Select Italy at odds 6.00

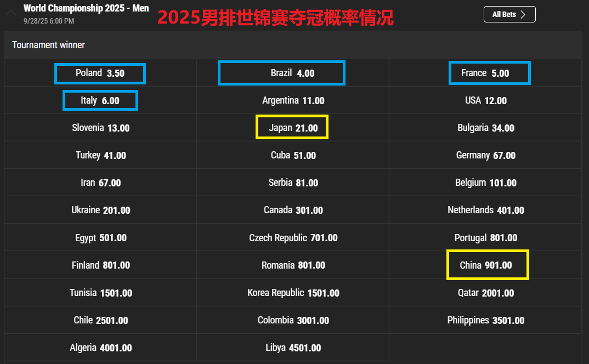tap(100, 100)
